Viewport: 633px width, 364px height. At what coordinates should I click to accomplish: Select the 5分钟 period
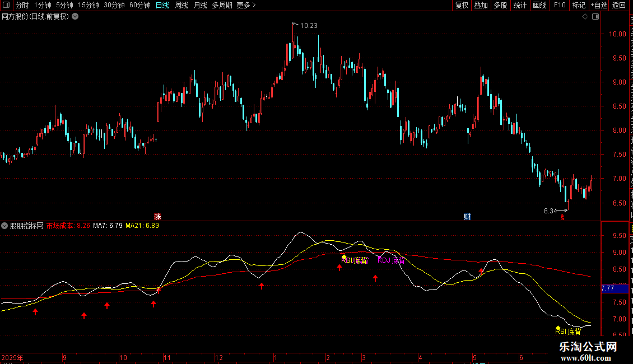64,5
